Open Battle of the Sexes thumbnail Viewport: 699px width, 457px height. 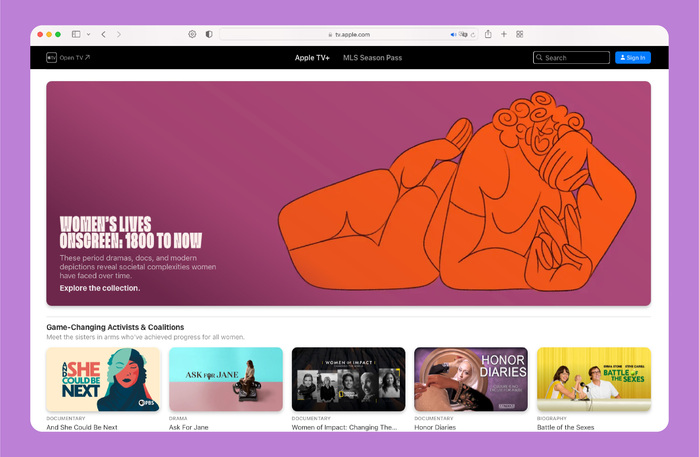tap(594, 379)
